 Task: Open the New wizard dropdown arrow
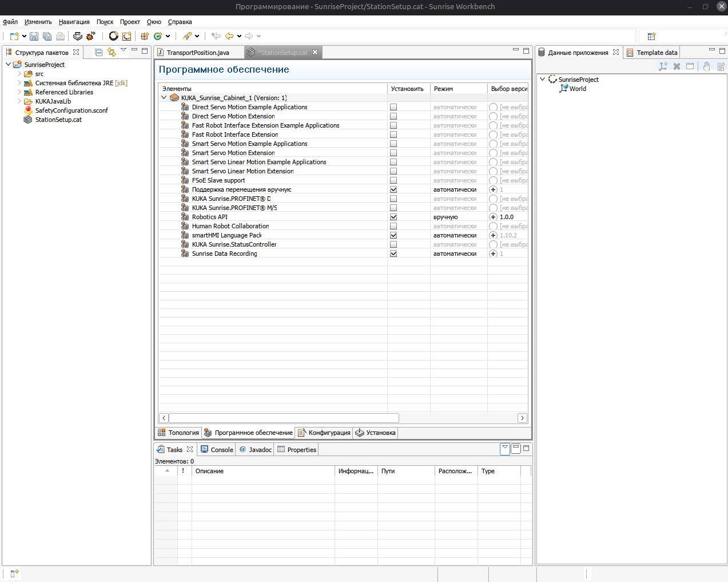click(24, 36)
